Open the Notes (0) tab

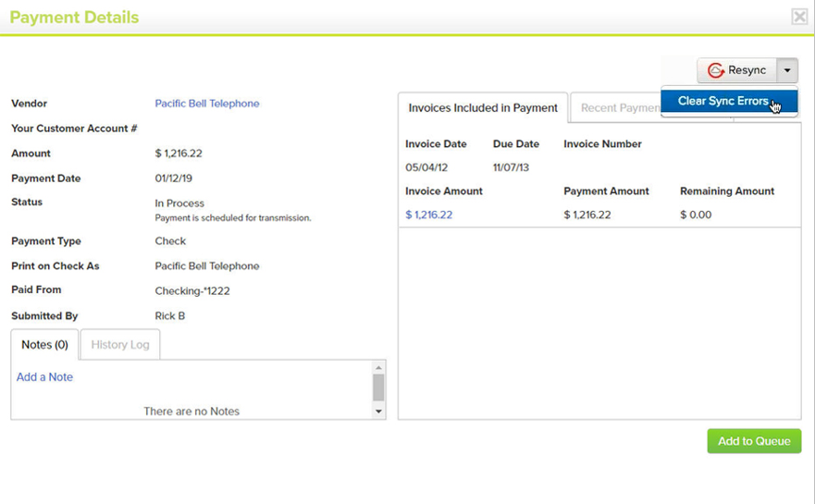pos(44,345)
